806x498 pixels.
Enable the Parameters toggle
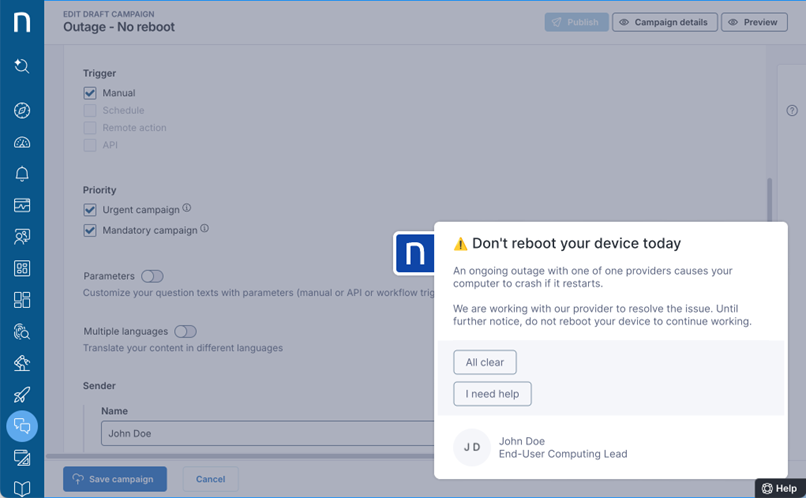(x=152, y=276)
